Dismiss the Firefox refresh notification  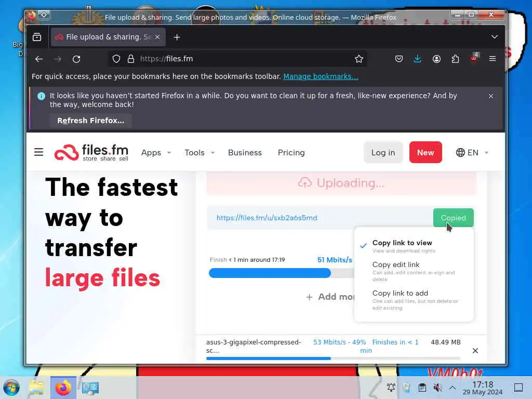[490, 96]
